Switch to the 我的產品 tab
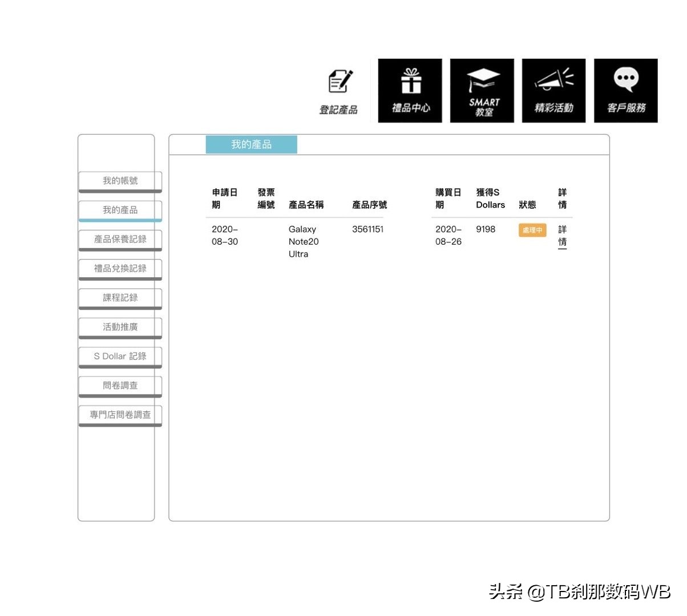This screenshot has width=687, height=616. 251,144
